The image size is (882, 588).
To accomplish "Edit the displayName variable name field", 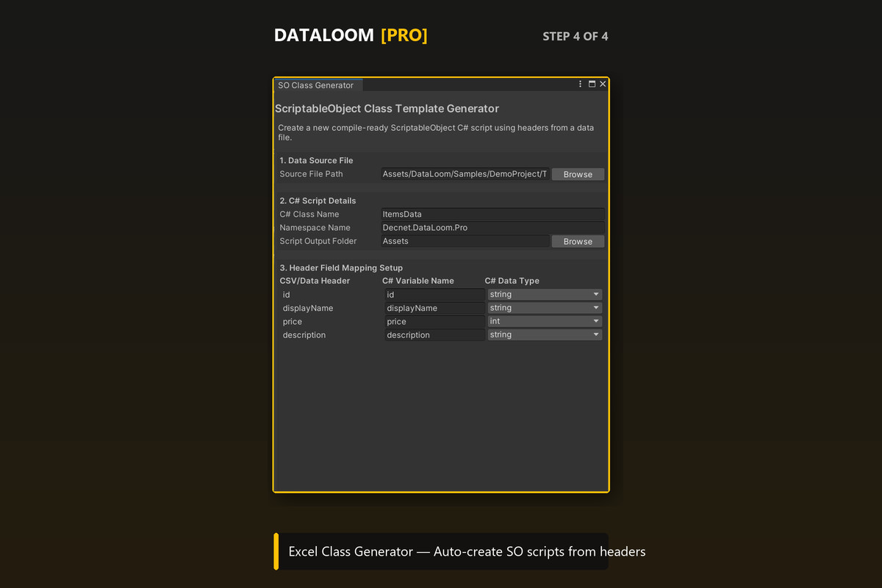I will click(x=434, y=308).
